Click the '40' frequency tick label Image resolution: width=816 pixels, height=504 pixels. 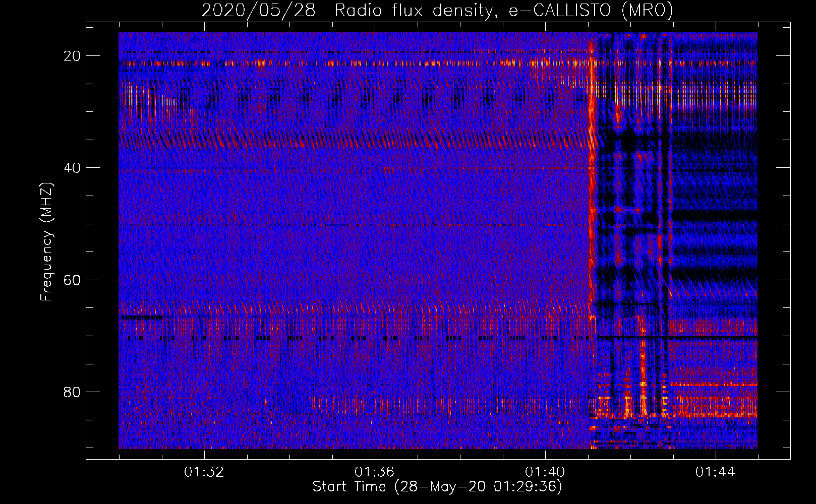tap(73, 168)
